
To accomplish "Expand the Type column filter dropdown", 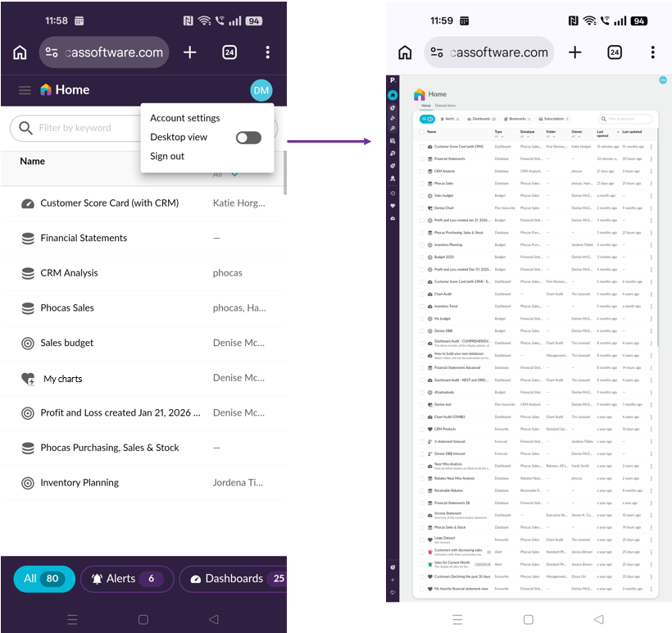I will [x=503, y=136].
